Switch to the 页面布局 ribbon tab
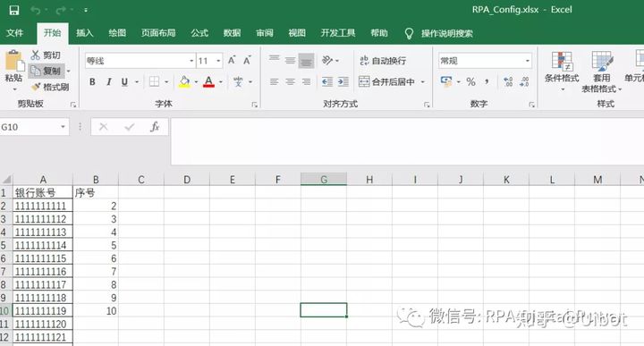644x346 pixels. (x=158, y=33)
